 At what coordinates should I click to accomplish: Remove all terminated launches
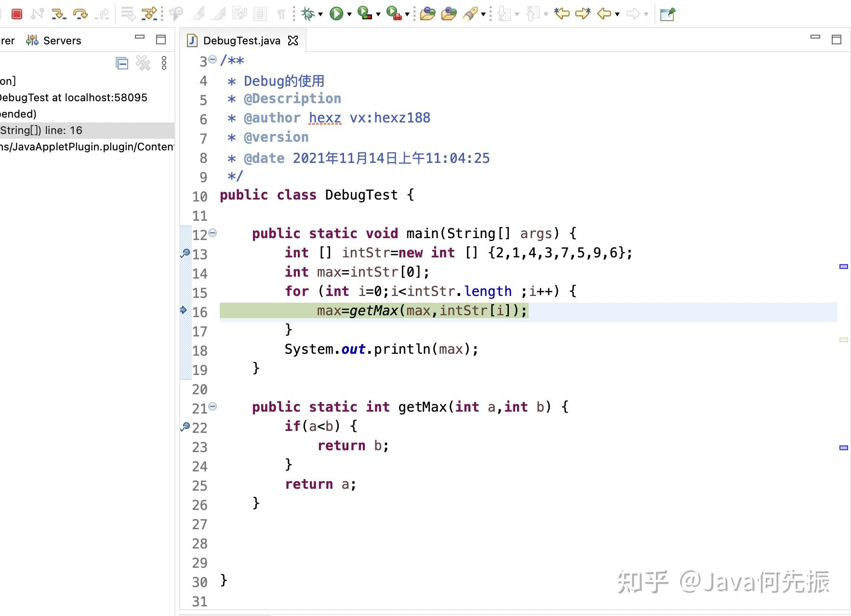tap(143, 63)
